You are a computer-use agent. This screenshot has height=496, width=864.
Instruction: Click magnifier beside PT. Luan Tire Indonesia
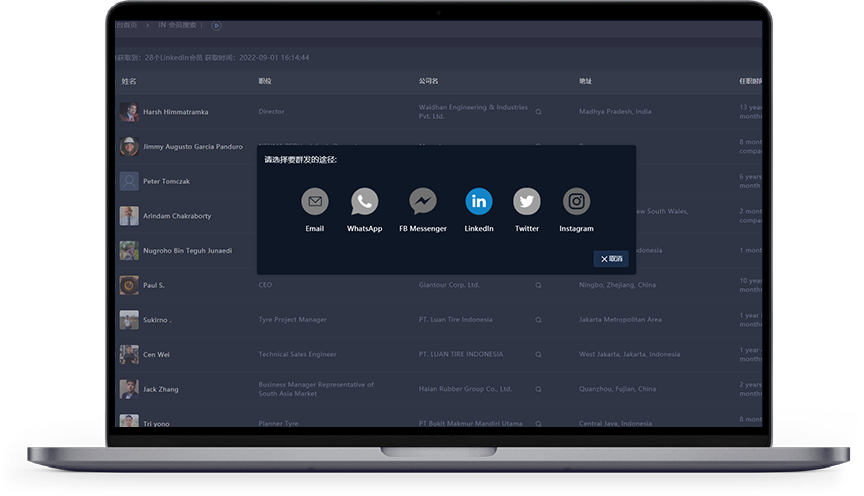coord(538,320)
